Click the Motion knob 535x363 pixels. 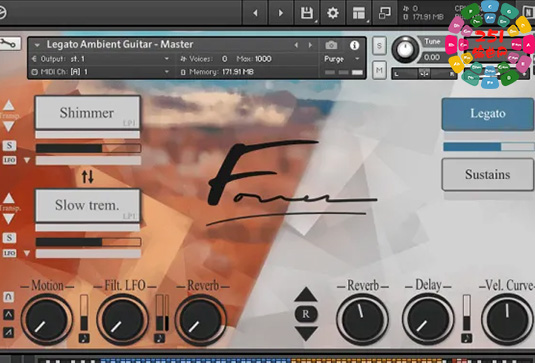click(x=47, y=320)
